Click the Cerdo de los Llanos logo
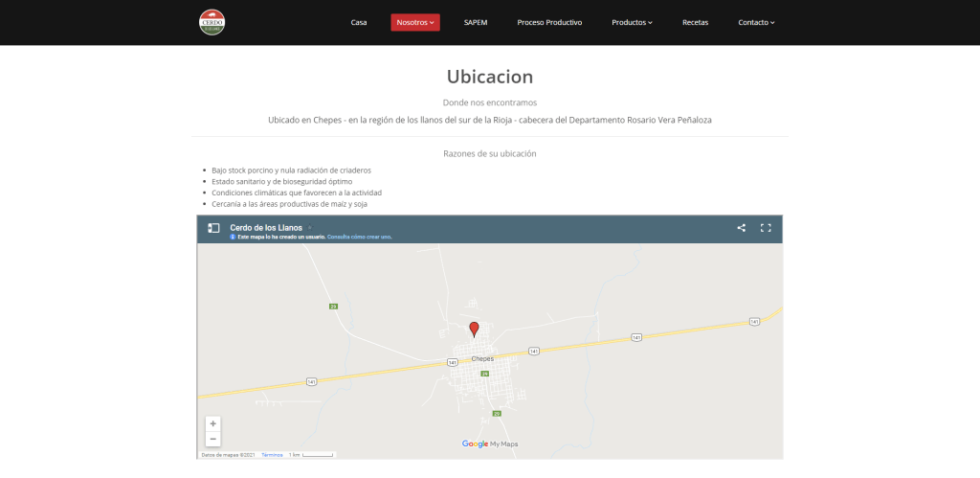This screenshot has height=478, width=980. 212,22
